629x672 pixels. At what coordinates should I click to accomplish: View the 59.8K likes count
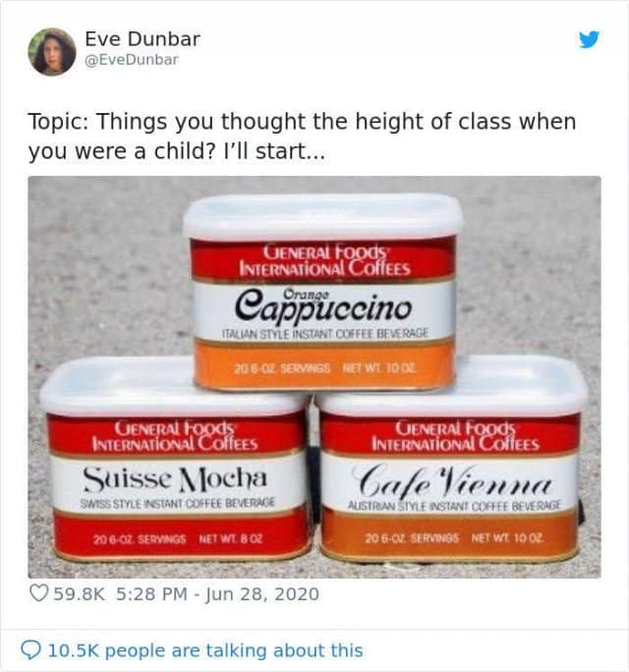[x=79, y=594]
